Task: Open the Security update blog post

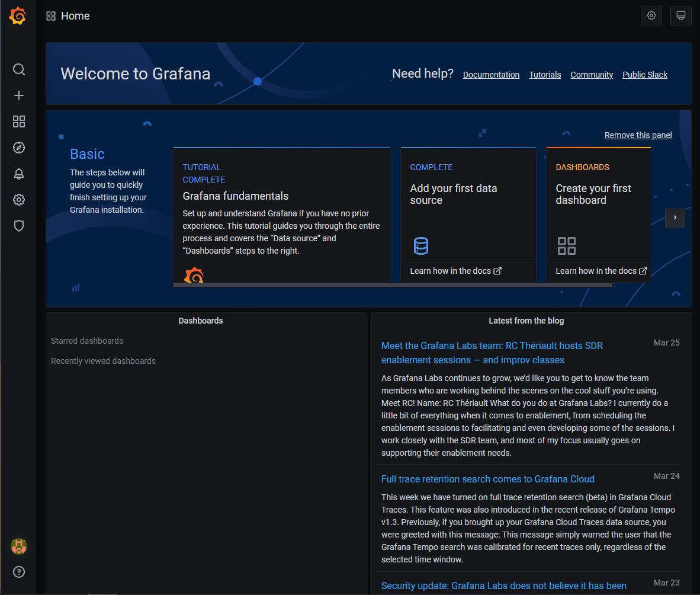Action: coord(503,586)
